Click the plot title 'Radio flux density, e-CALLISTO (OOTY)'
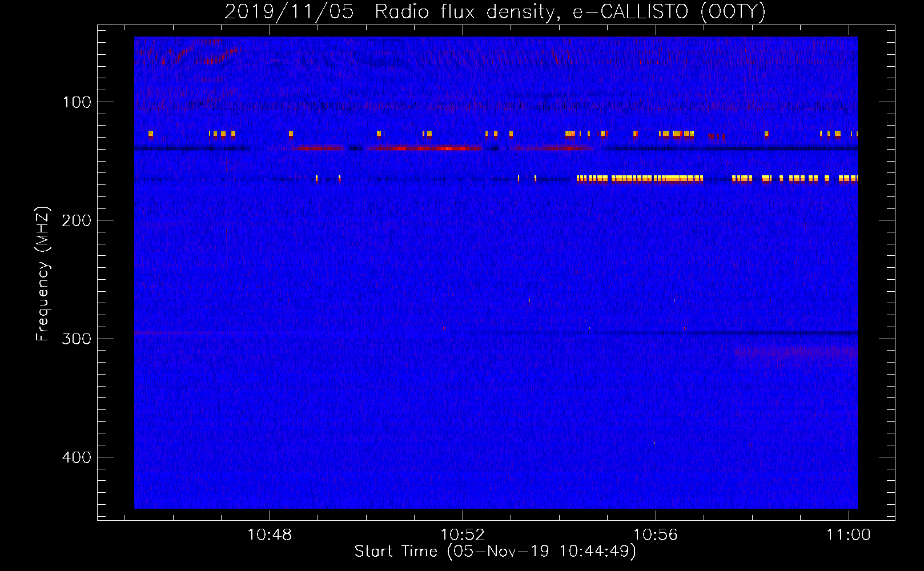Viewport: 924px width, 571px height. point(570,12)
